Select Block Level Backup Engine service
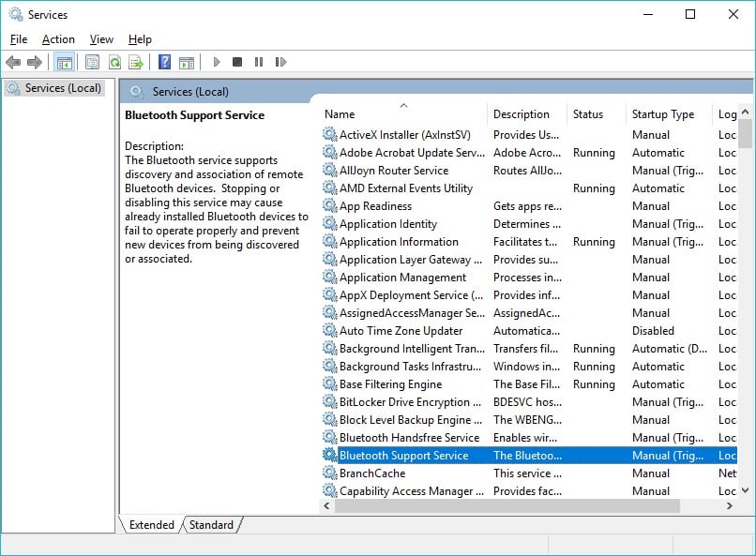Viewport: 756px width, 556px height. tap(529, 420)
